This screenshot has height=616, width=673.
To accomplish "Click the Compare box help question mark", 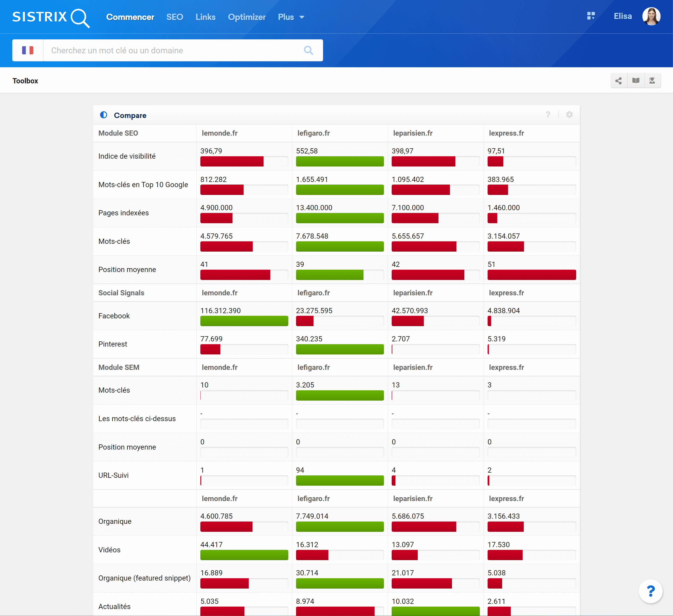I will [x=548, y=115].
